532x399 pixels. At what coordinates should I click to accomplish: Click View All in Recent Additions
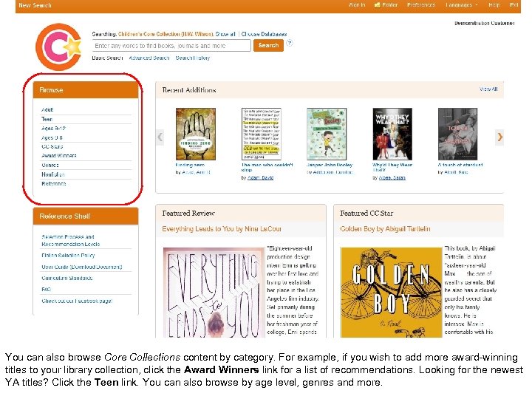pyautogui.click(x=488, y=89)
